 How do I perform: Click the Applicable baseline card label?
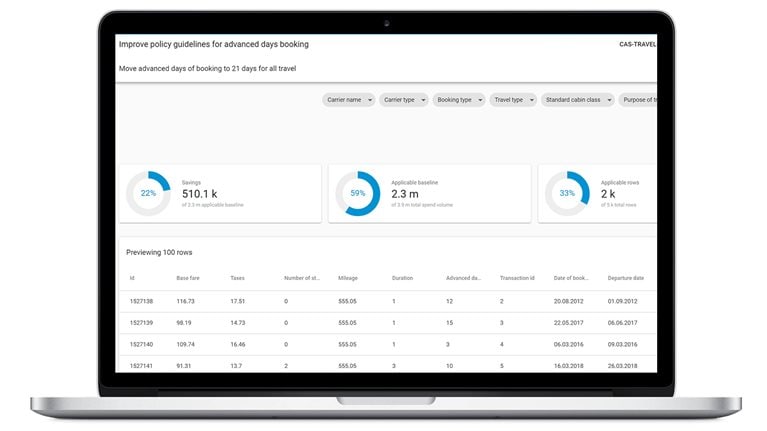click(x=414, y=182)
